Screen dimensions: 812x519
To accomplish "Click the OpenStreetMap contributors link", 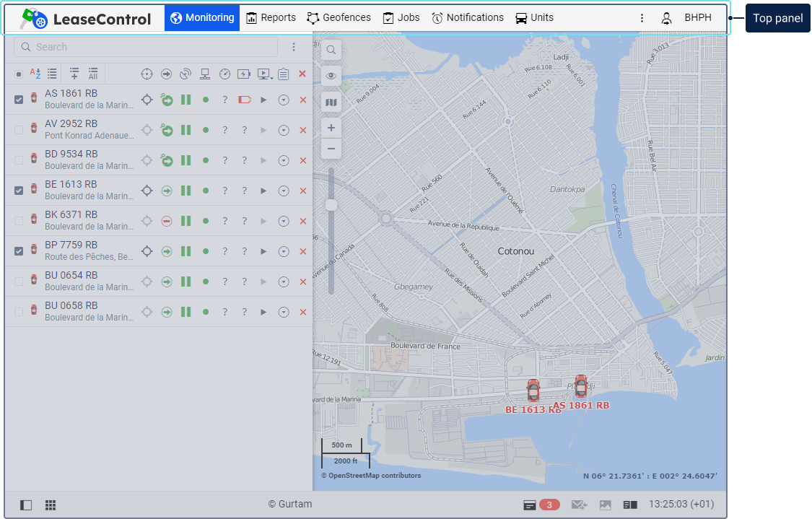I will tap(371, 476).
